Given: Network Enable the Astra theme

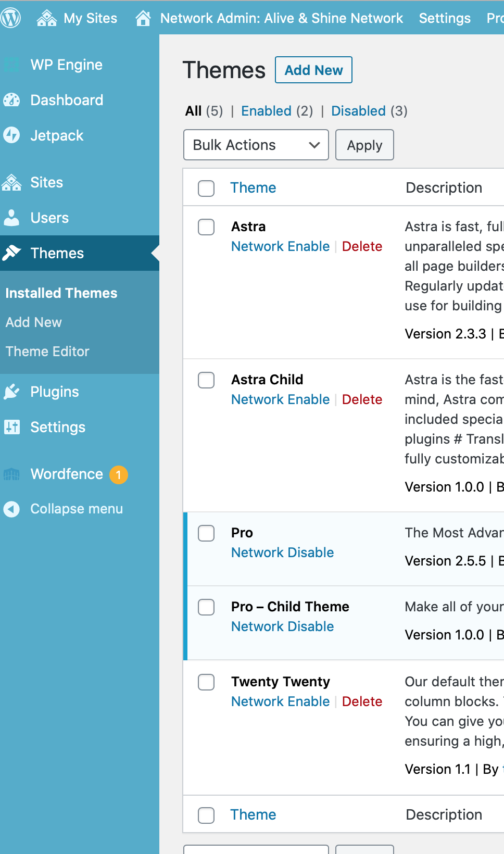Looking at the screenshot, I should [x=280, y=246].
